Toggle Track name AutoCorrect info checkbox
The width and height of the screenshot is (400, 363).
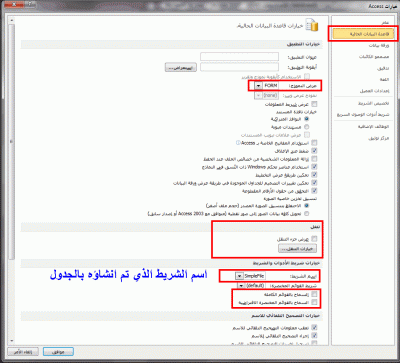point(314,328)
